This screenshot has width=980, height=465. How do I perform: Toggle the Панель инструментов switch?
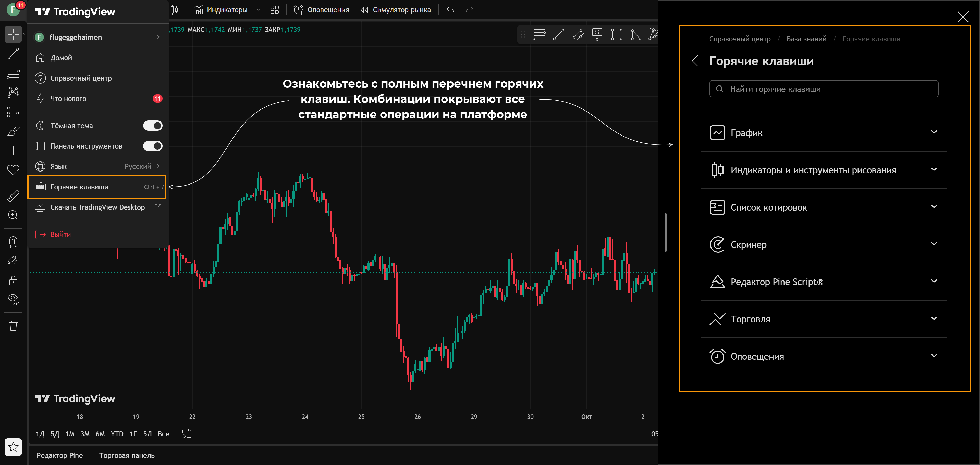[153, 146]
